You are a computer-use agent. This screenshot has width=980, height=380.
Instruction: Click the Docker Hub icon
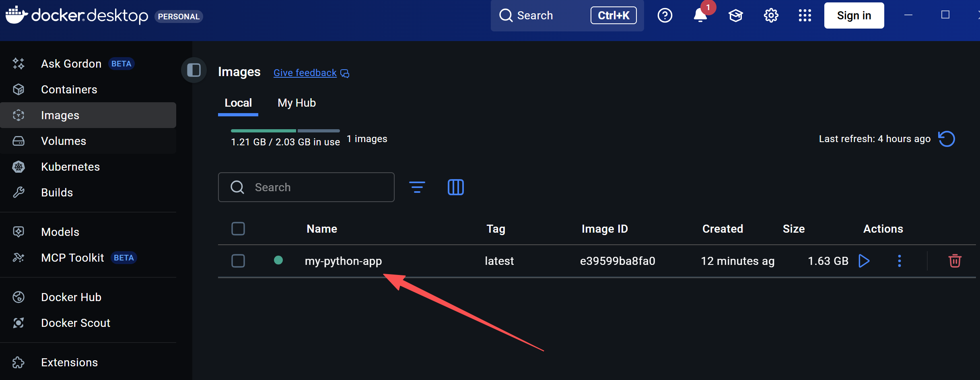coord(19,297)
